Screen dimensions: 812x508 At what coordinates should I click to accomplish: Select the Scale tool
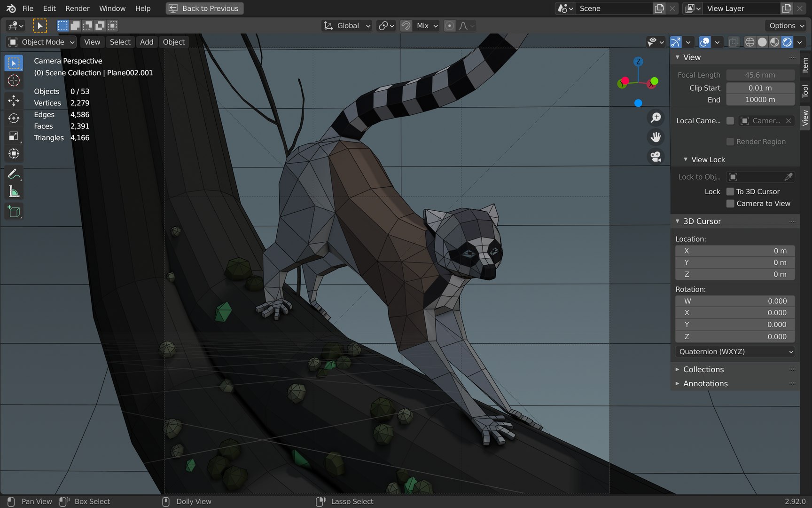(x=14, y=136)
